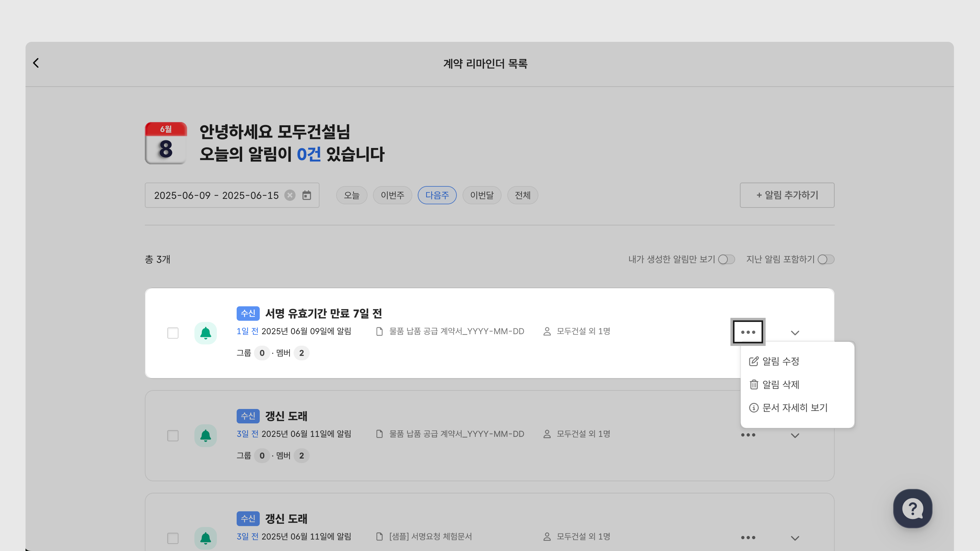
Task: Click the bell icon of 서명 유효기간 만료 reminder
Action: tap(205, 333)
